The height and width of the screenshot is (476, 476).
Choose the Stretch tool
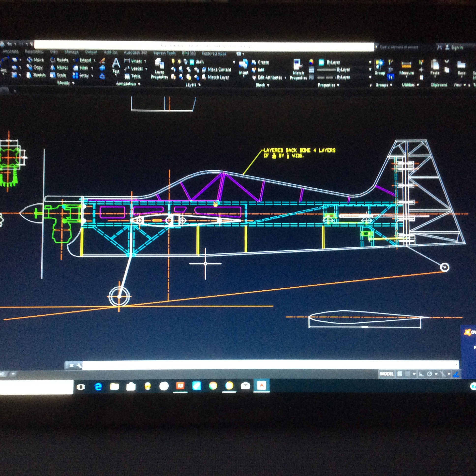click(36, 75)
